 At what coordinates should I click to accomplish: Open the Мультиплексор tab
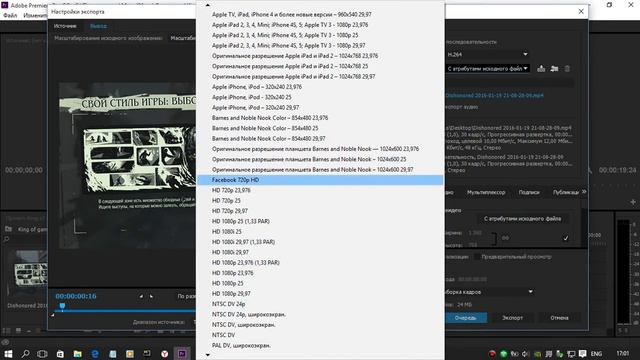[x=486, y=192]
